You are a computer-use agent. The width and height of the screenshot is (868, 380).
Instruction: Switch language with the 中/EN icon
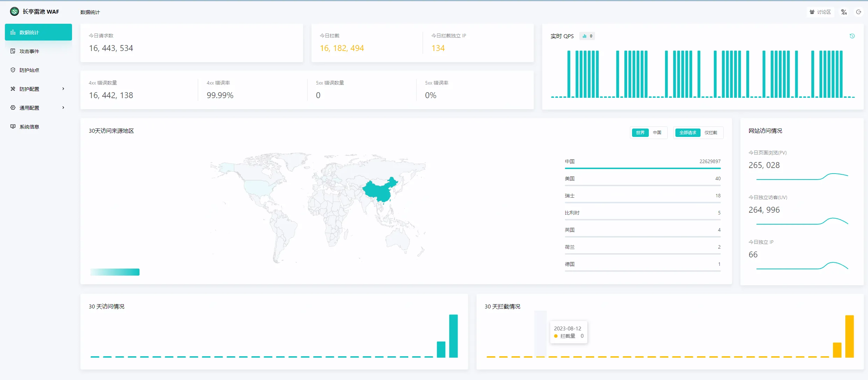coord(844,12)
